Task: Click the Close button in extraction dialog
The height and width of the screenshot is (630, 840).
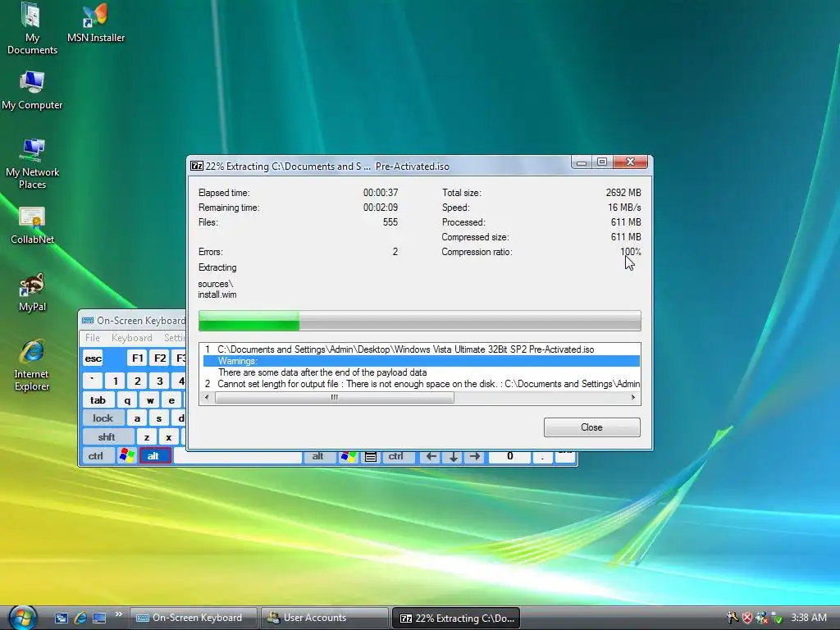Action: pos(592,427)
